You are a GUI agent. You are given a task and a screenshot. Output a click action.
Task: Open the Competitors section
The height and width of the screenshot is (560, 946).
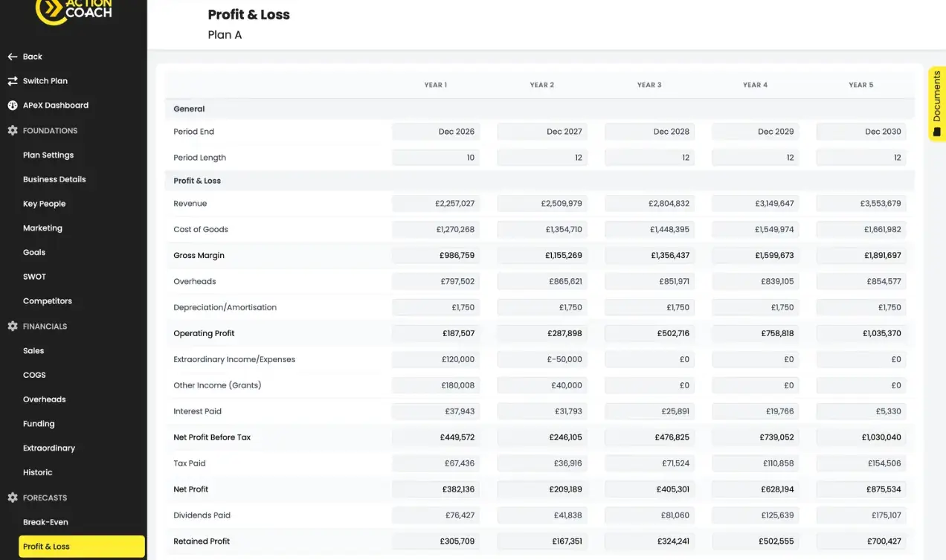48,301
